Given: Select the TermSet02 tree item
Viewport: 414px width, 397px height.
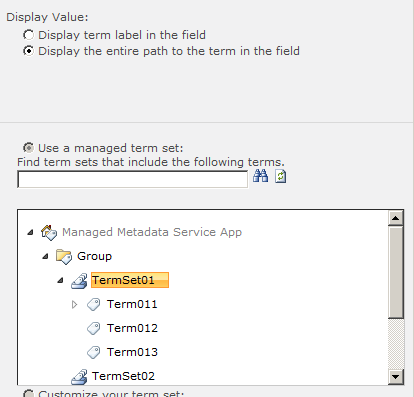Looking at the screenshot, I should point(123,376).
